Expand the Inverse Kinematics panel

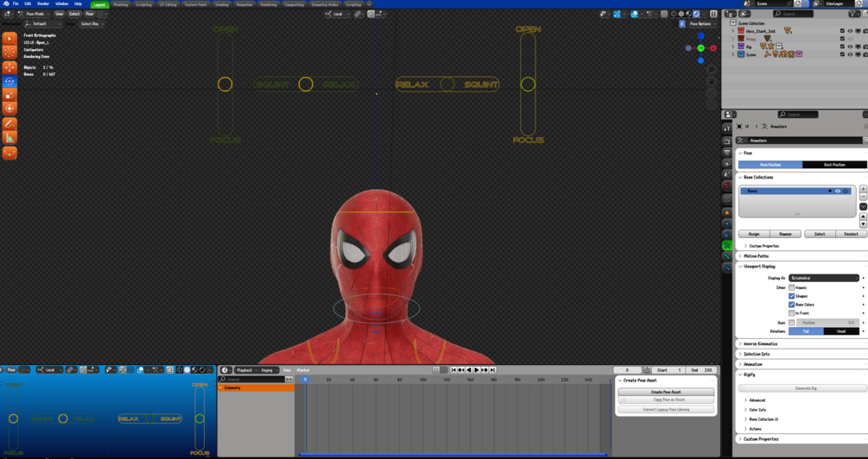761,343
